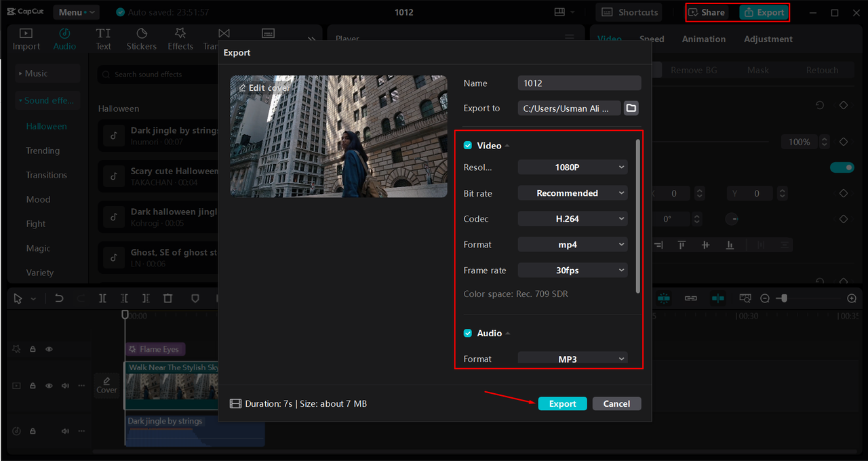
Task: Click the align-bottom icon in the Video panel
Action: coord(730,245)
